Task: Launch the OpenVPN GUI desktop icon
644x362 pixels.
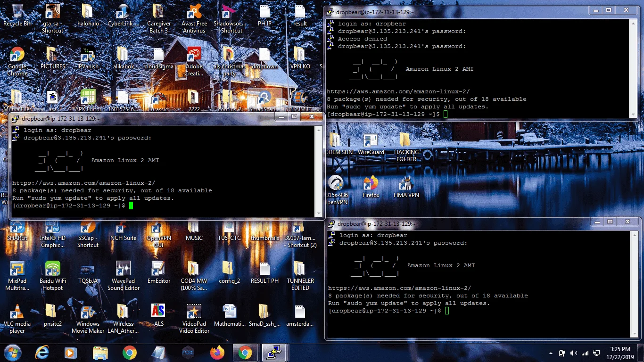Action: coord(159,234)
